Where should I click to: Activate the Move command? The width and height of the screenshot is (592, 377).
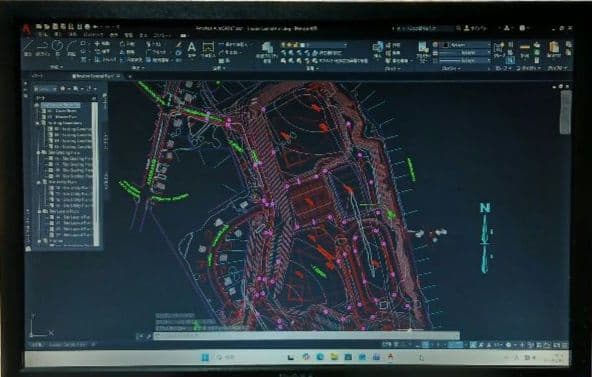(102, 44)
